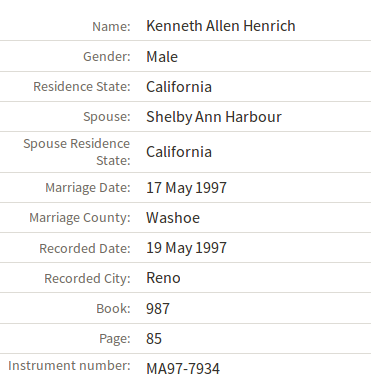This screenshot has width=371, height=385.
Task: Click the Marriage Date label
Action: click(x=88, y=188)
